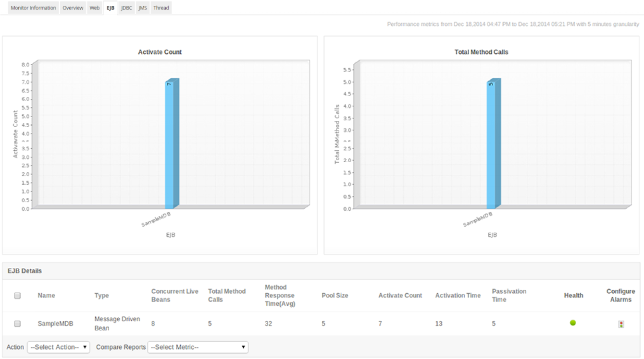Open Configure Alarms traffic-light icon for SampleMDB

621,323
